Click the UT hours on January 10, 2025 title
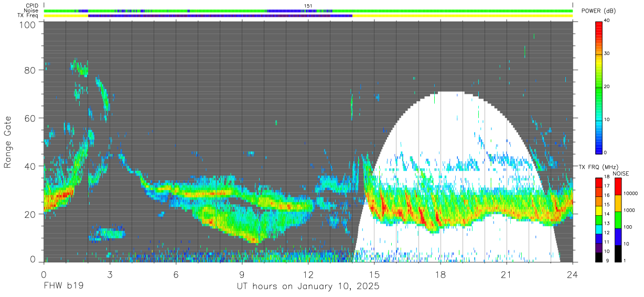Image resolution: width=644 pixels, height=297 pixels. (308, 287)
